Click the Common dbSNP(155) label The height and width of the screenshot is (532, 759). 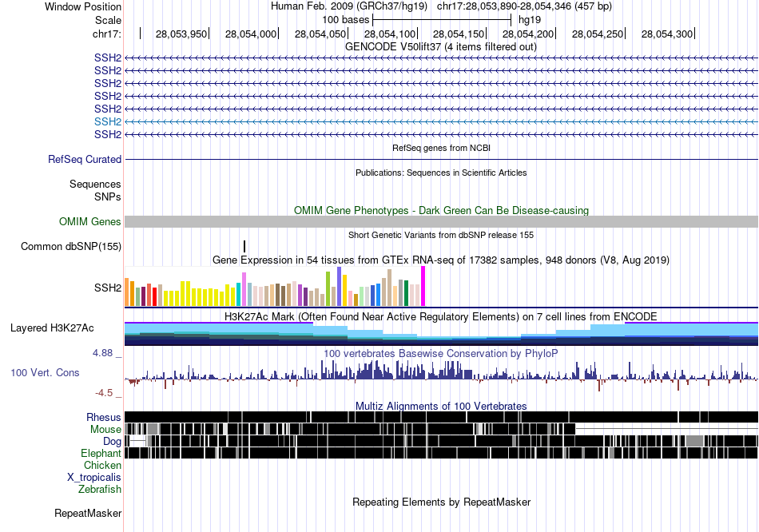click(71, 246)
